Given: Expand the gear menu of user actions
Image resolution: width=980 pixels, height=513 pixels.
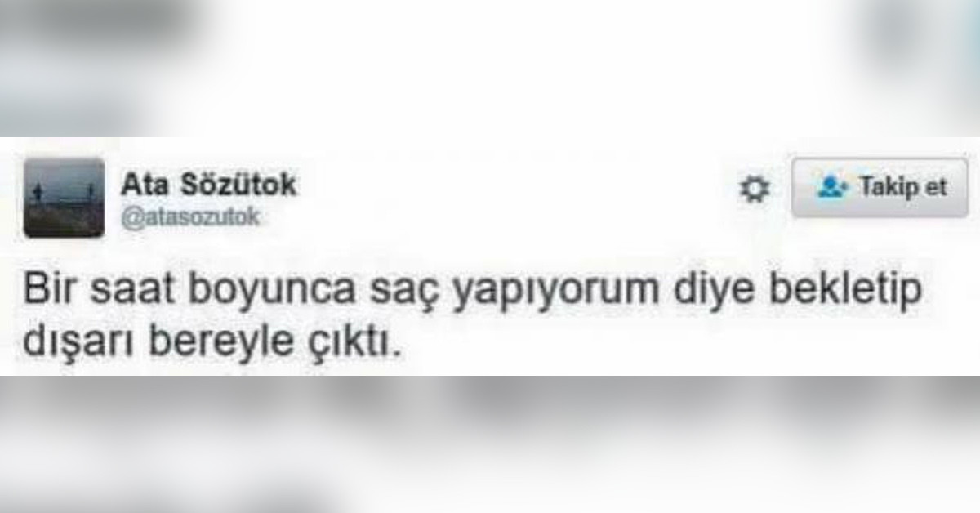Looking at the screenshot, I should coord(755,190).
